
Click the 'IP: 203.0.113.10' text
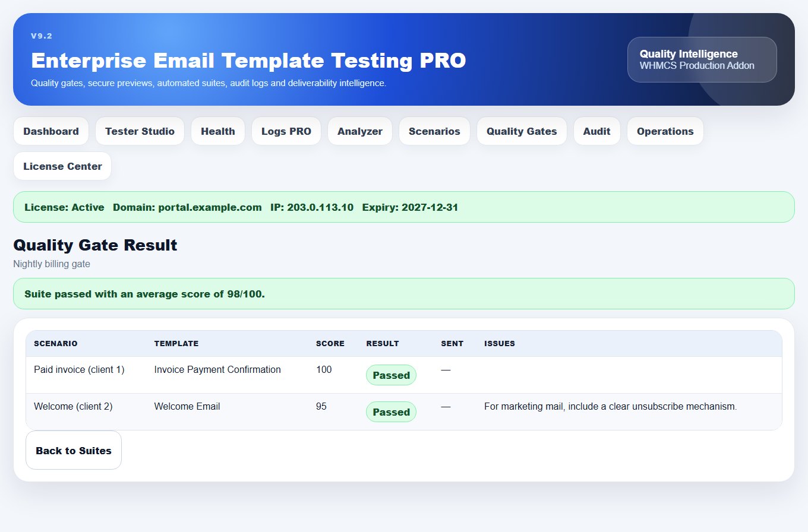(x=312, y=207)
